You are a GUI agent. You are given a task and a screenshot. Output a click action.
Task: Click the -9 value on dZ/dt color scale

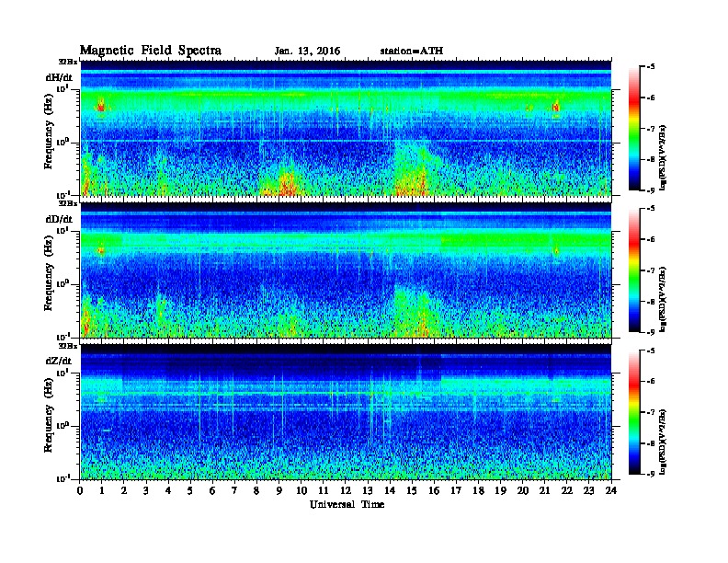tap(651, 474)
